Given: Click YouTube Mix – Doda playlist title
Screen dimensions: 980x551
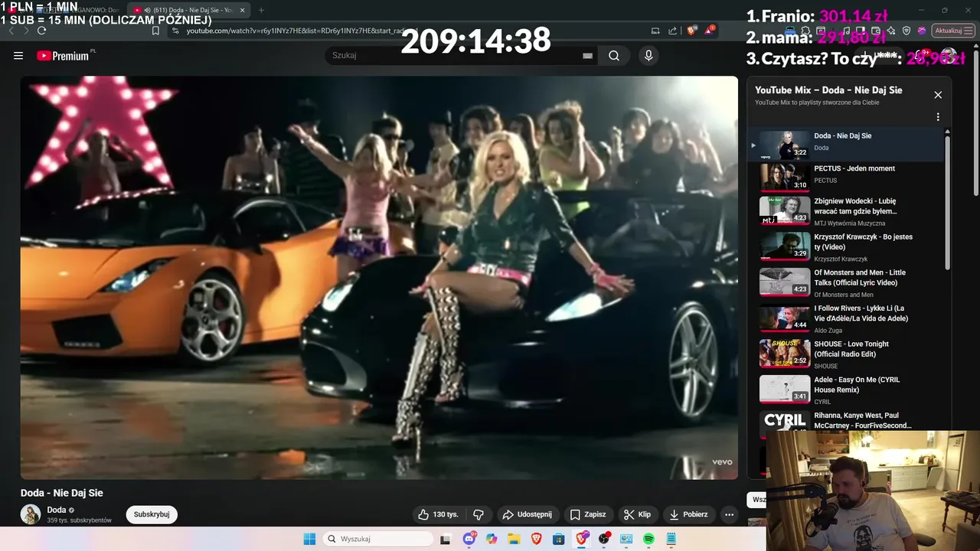Looking at the screenshot, I should tap(828, 90).
